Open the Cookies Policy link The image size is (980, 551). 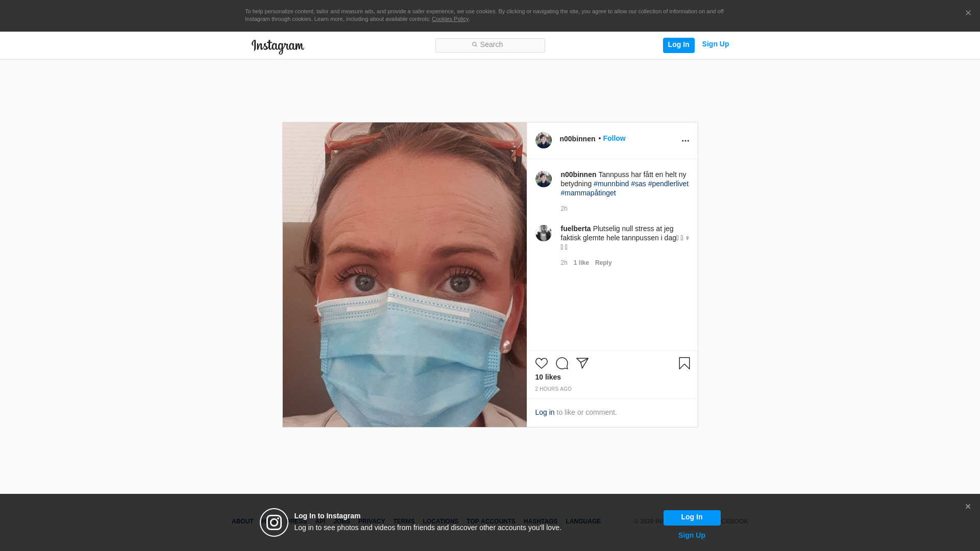450,19
